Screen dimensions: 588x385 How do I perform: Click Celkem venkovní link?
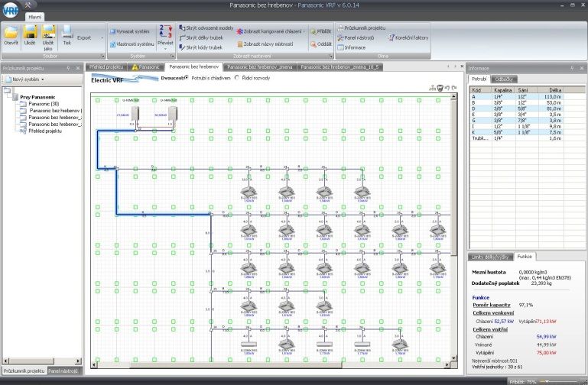pos(492,312)
